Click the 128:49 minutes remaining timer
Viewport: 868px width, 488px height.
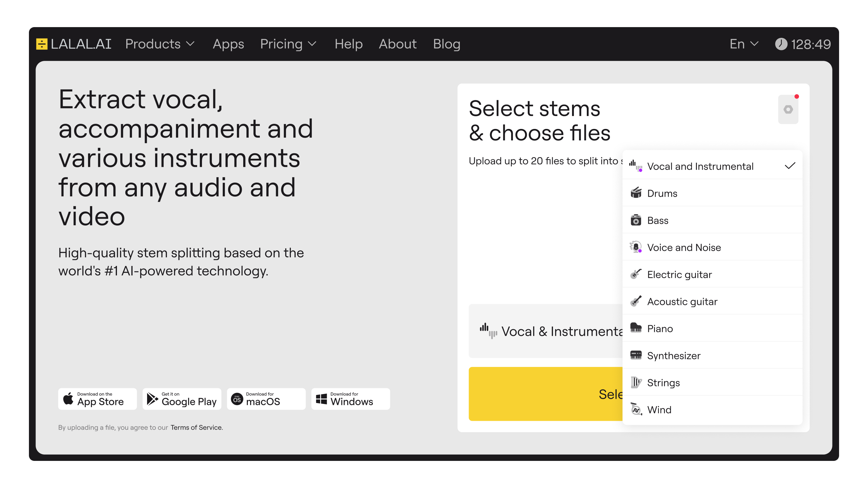point(803,44)
